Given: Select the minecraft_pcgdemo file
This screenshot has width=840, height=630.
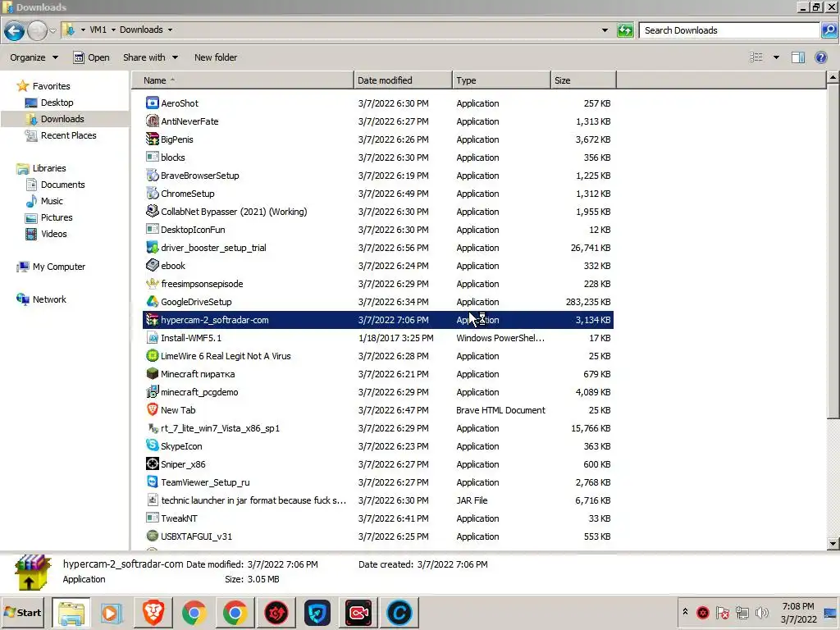Looking at the screenshot, I should click(x=377, y=391).
